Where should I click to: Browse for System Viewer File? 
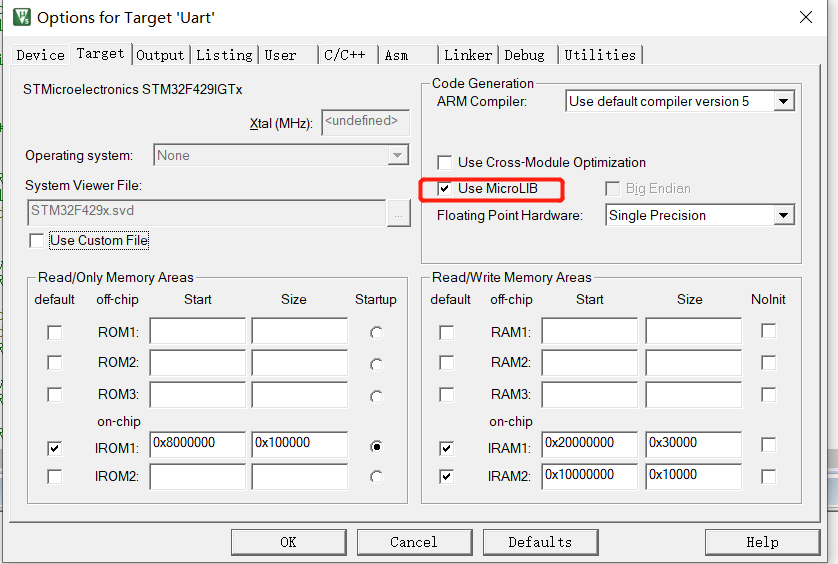click(398, 213)
